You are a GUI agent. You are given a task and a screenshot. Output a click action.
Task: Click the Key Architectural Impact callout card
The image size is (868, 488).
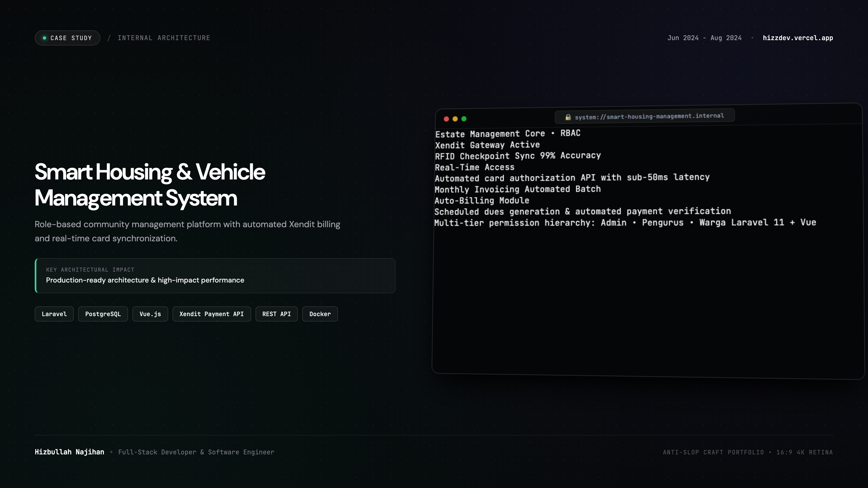[x=215, y=275]
